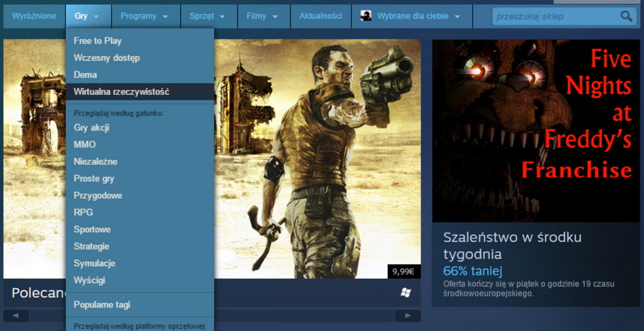Choose Proste gry genre

[x=140, y=178]
